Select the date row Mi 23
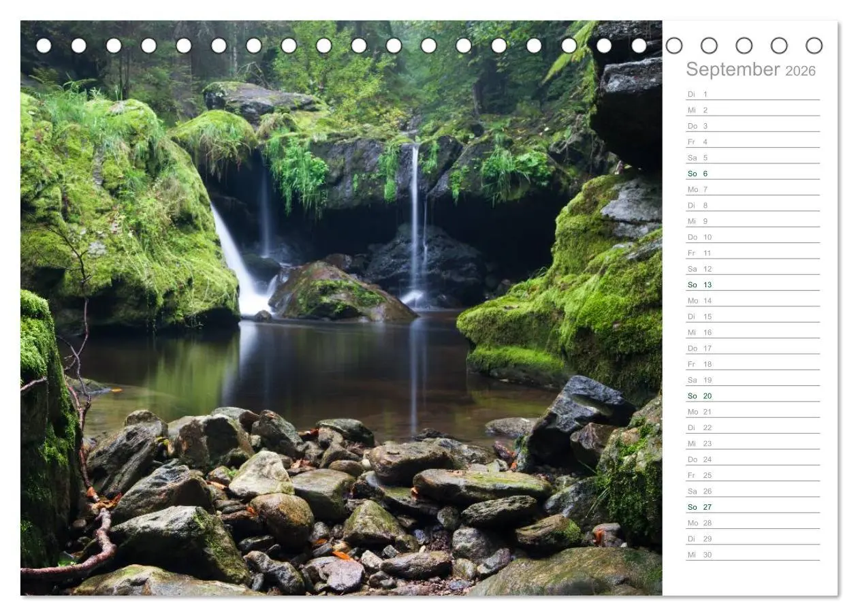 [x=752, y=443]
